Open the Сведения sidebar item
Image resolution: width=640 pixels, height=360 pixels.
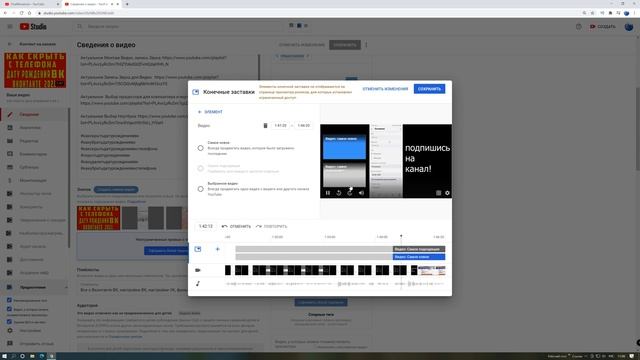tap(29, 115)
